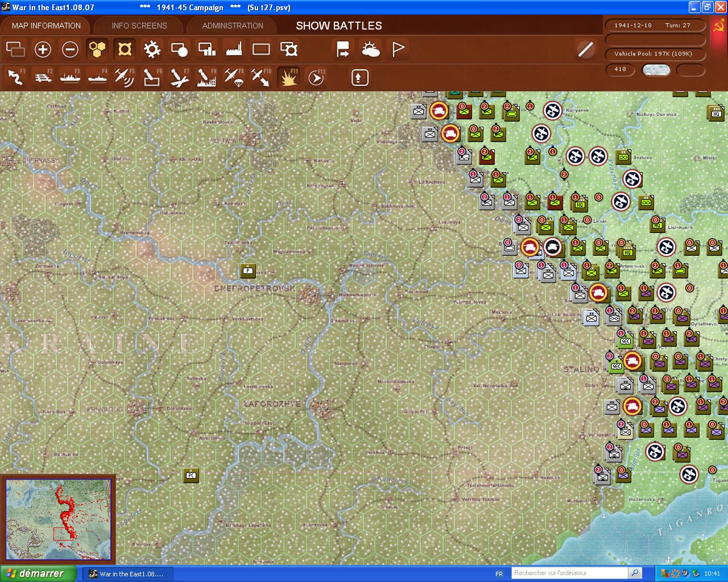Select Move mode (F1 arrow icon)
728x582 pixels.
15,77
